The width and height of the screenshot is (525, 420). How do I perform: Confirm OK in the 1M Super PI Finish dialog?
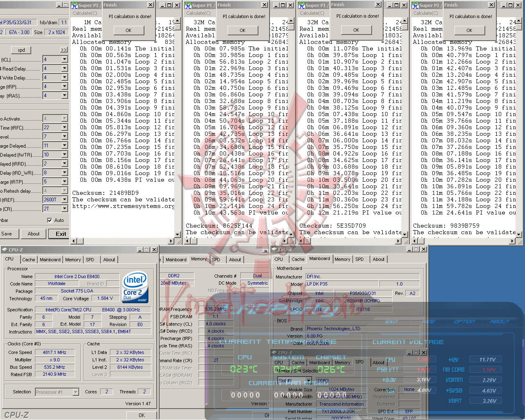click(128, 30)
